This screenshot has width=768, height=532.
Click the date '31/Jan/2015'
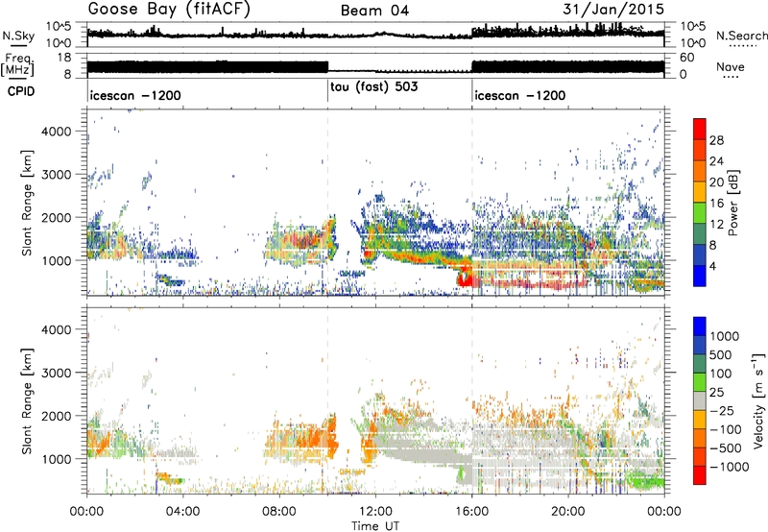coord(612,10)
